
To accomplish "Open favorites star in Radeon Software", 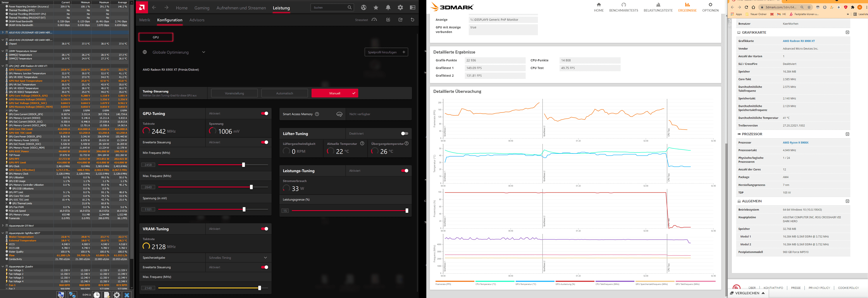I will (376, 7).
